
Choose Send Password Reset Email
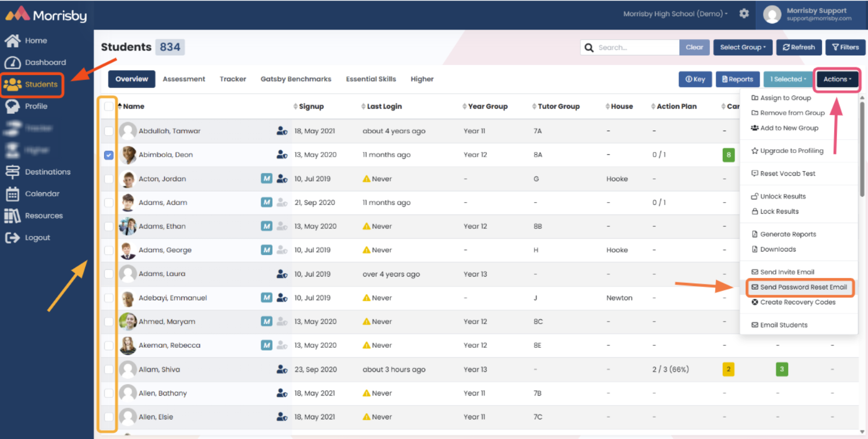coord(799,287)
